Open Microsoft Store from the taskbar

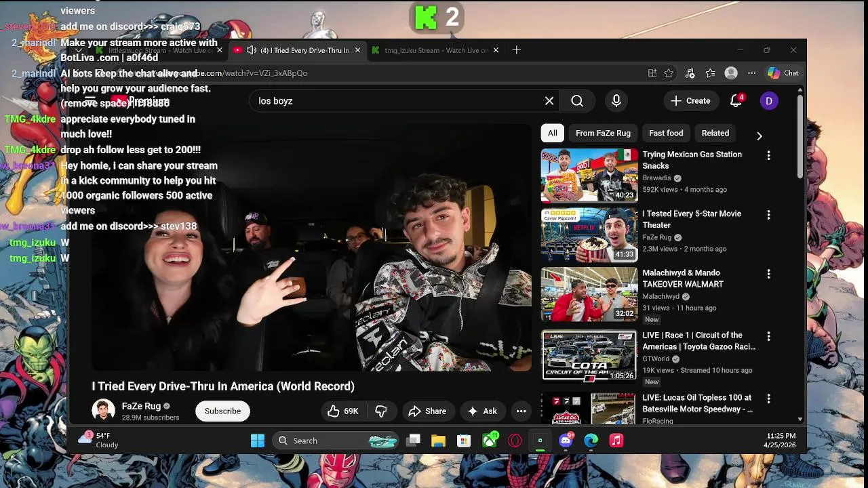(464, 441)
